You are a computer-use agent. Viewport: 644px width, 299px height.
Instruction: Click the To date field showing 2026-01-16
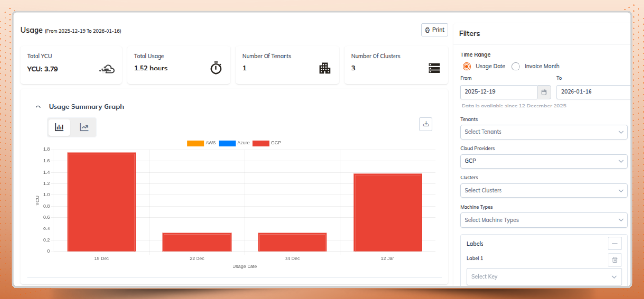[593, 91]
